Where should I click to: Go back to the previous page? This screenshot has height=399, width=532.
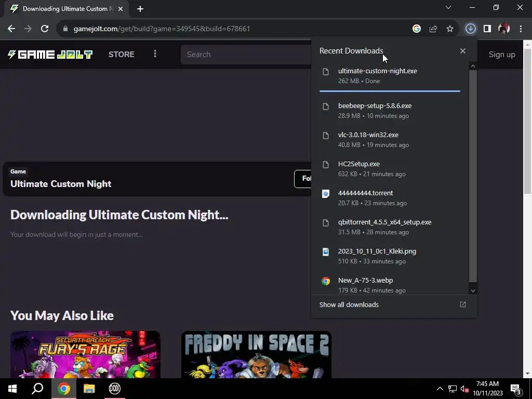11,29
